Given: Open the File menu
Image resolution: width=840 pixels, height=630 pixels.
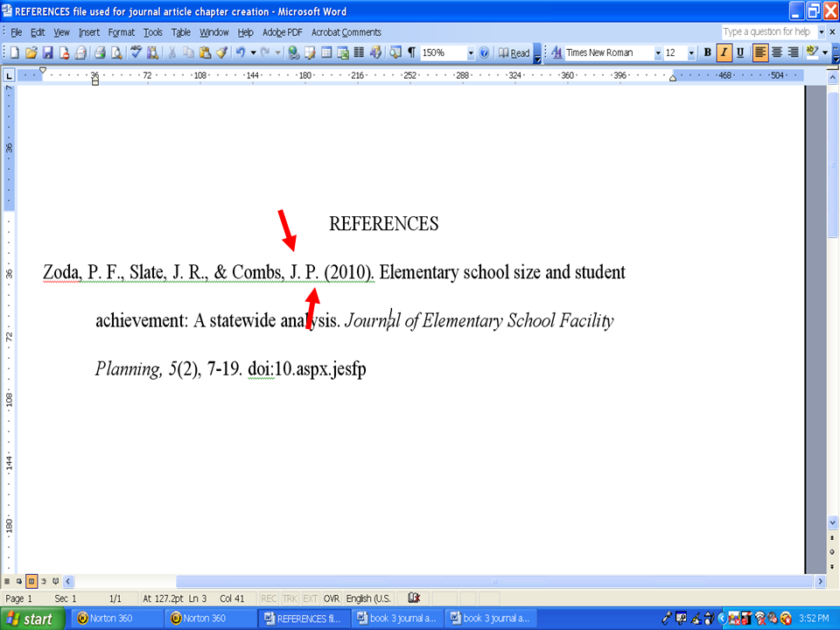Looking at the screenshot, I should (x=17, y=32).
